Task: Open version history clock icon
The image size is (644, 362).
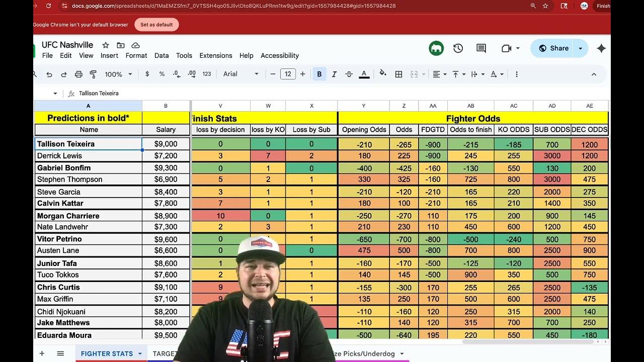Action: click(x=458, y=48)
